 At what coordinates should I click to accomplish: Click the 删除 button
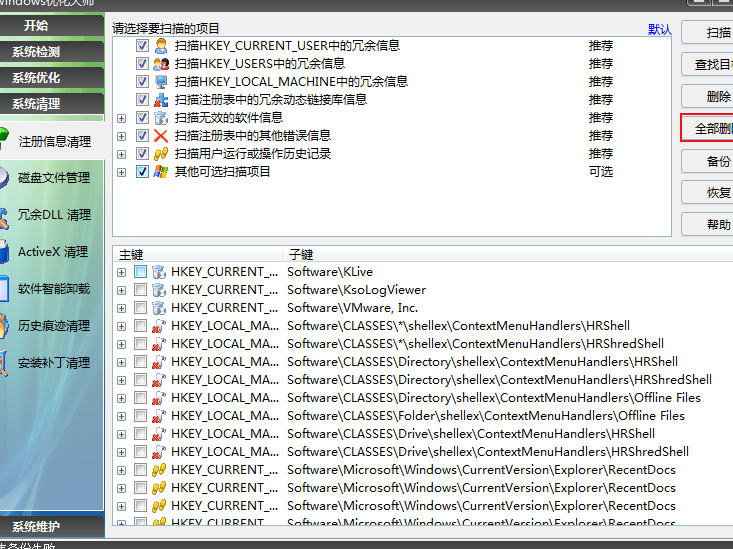pyautogui.click(x=707, y=97)
